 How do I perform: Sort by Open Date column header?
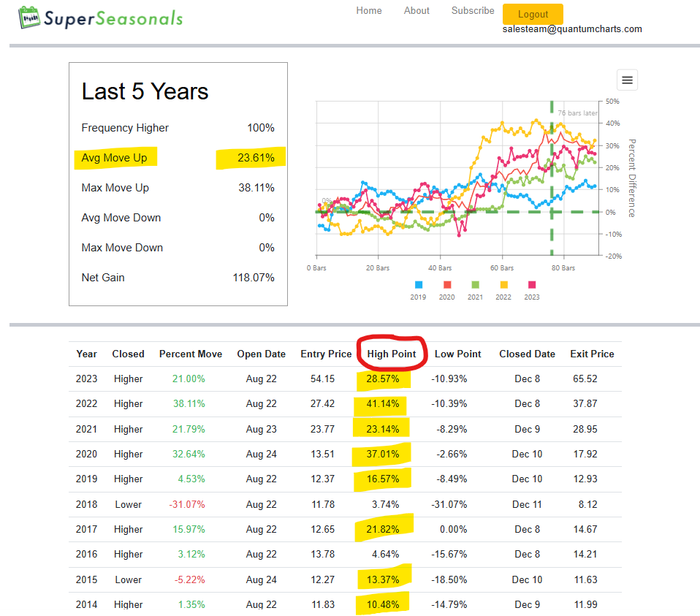click(x=261, y=354)
